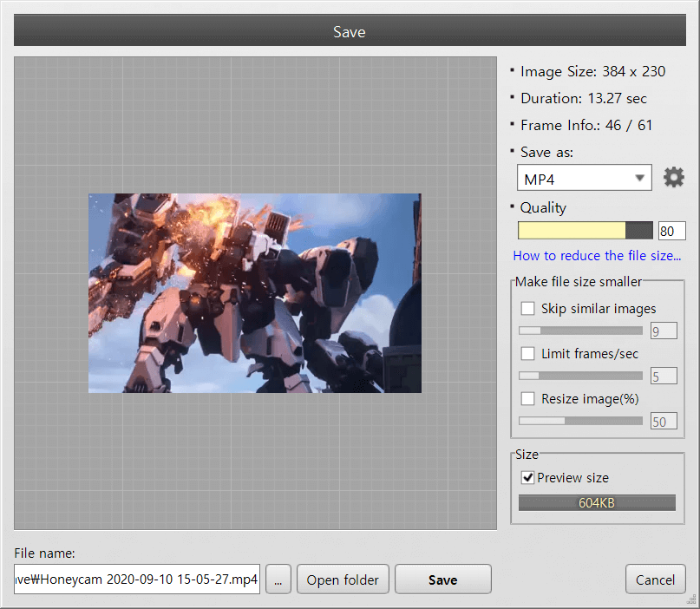This screenshot has height=609, width=700.
Task: Cancel the save dialog
Action: [x=655, y=580]
